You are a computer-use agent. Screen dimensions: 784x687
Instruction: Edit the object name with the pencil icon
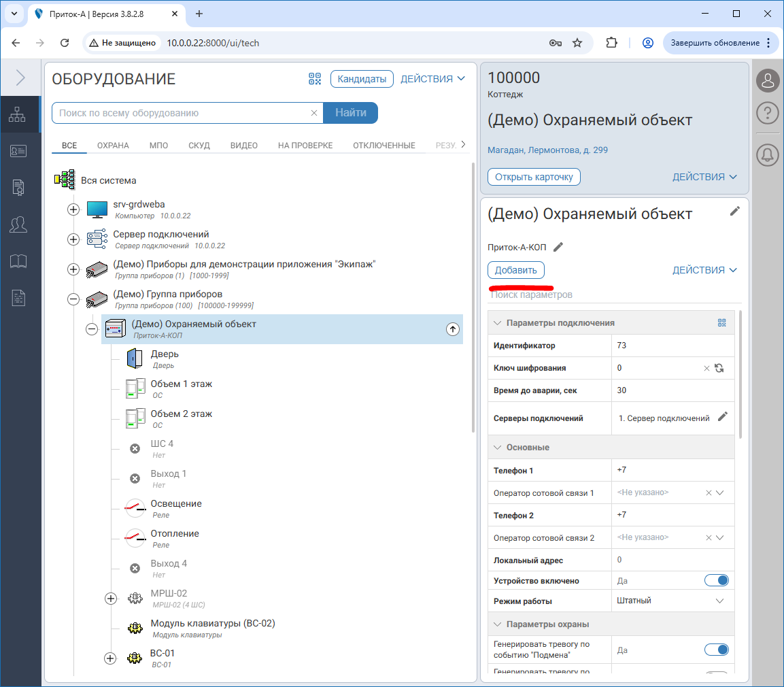coord(734,212)
